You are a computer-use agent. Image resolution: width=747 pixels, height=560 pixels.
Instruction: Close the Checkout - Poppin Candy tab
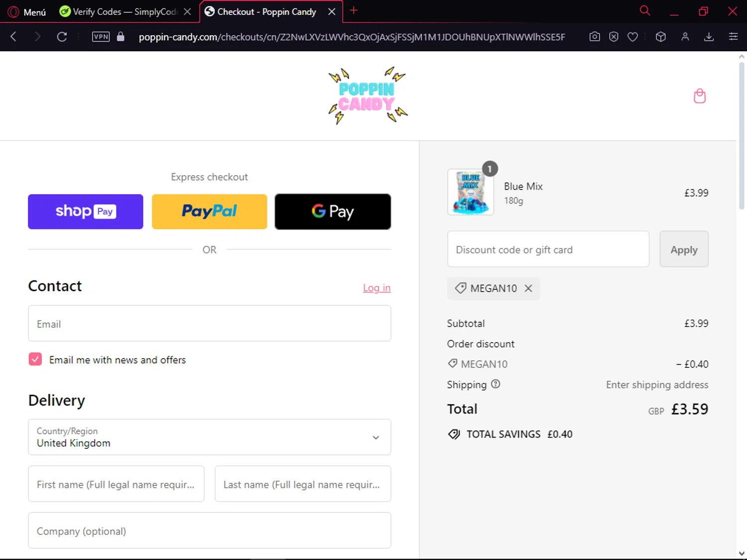coord(332,11)
